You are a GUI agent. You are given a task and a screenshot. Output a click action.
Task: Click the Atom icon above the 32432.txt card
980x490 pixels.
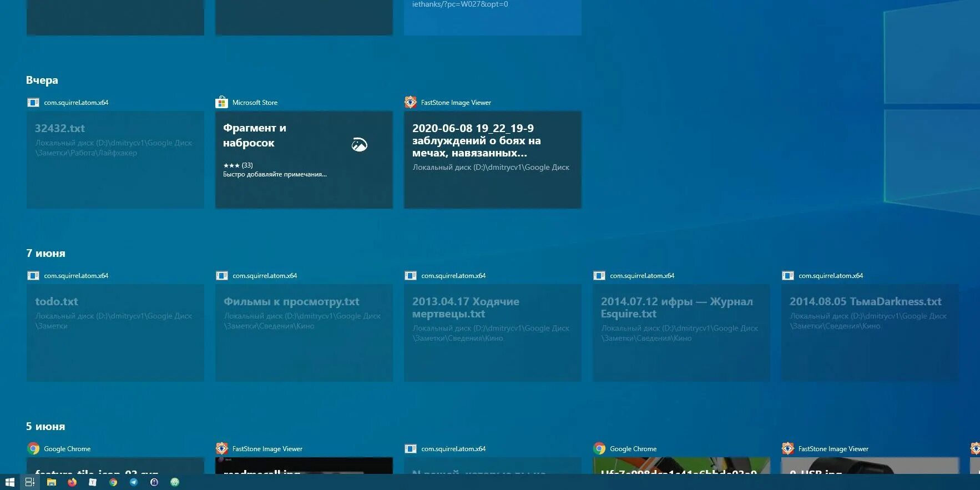tap(33, 102)
